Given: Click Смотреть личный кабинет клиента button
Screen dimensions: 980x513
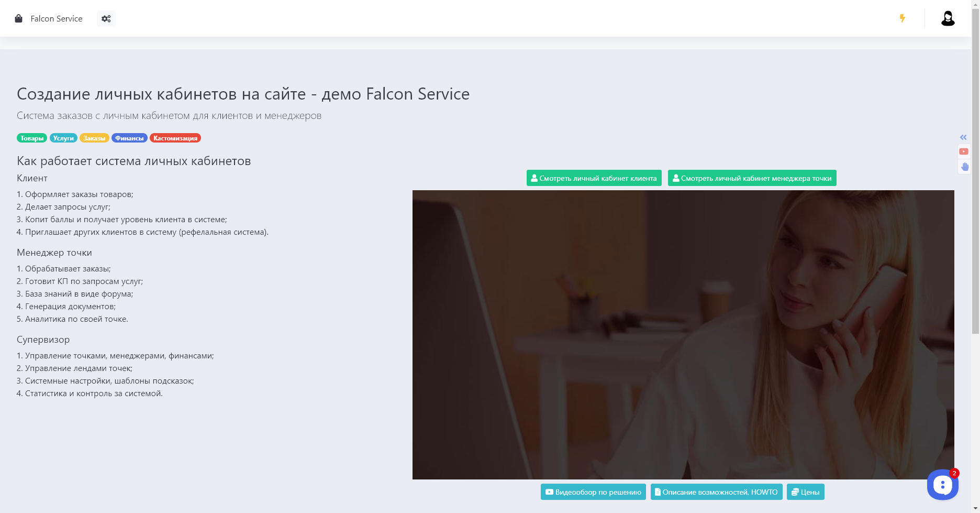Looking at the screenshot, I should 594,178.
